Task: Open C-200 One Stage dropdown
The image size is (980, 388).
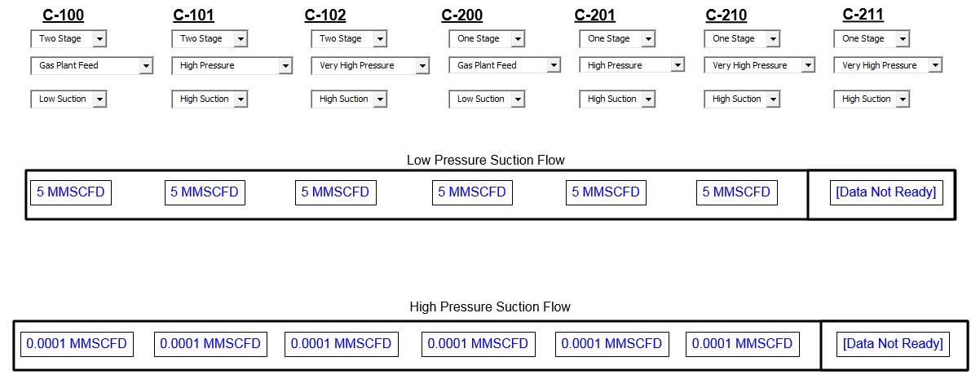Action: click(x=487, y=39)
